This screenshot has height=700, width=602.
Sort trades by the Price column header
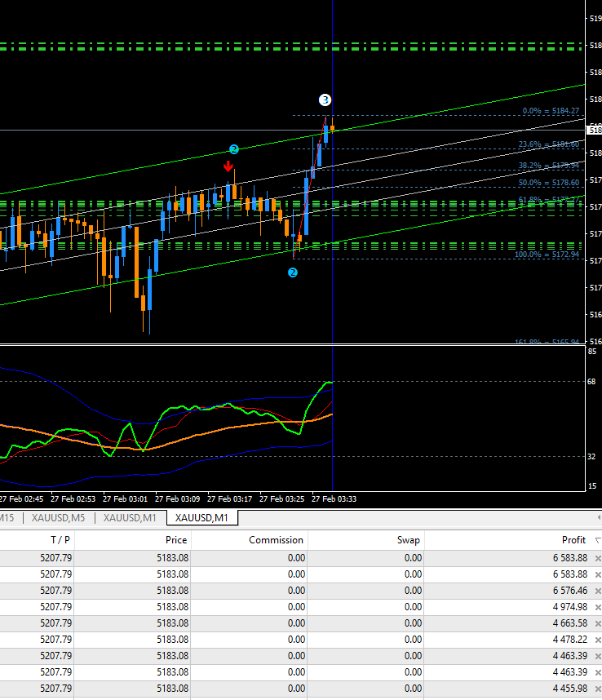(x=176, y=539)
